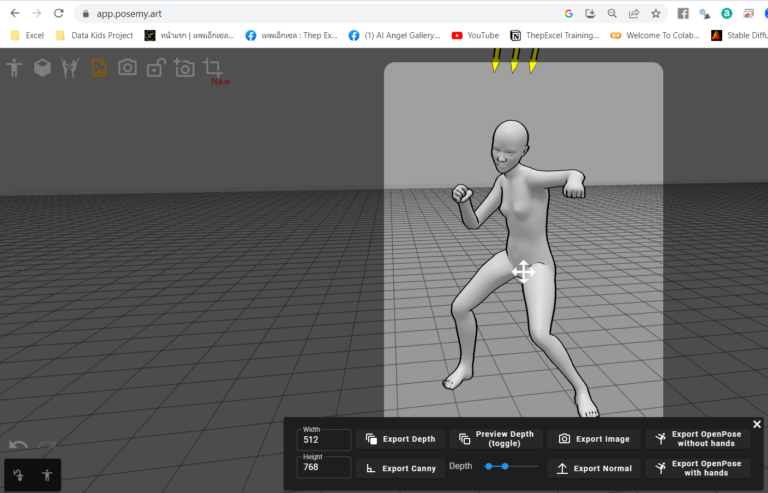
Task: Click the orange image export icon
Action: tap(99, 68)
